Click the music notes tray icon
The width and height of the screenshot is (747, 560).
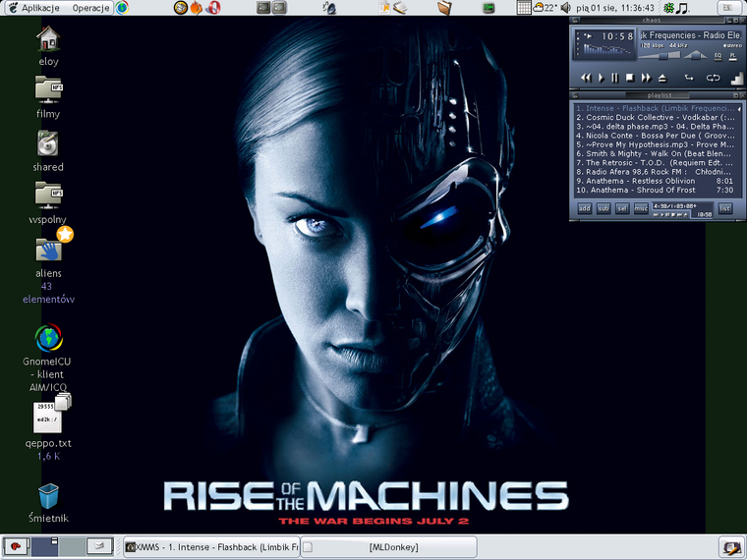[x=682, y=8]
